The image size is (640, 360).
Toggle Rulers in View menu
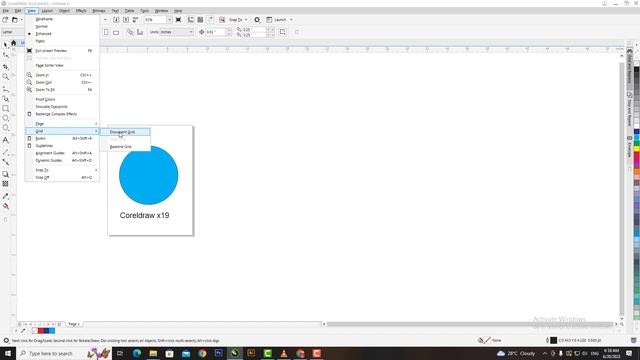click(62, 138)
